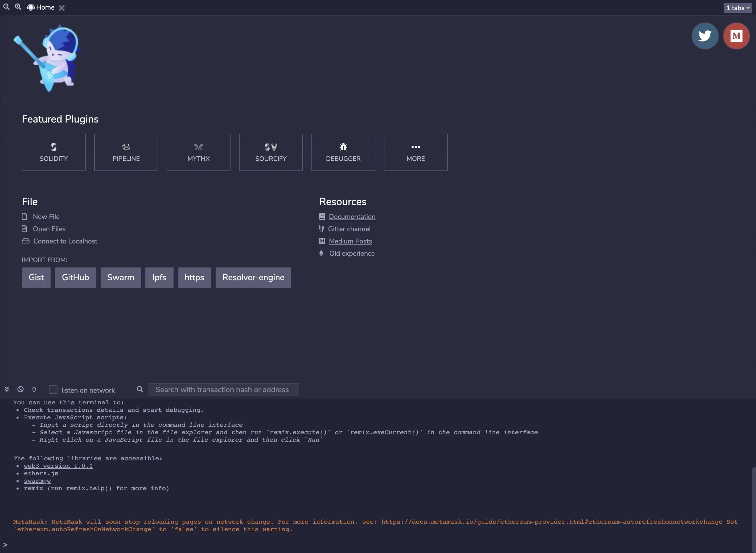Screen dimensions: 756x553
Task: Show more plugins via the MORE tile
Action: click(416, 152)
